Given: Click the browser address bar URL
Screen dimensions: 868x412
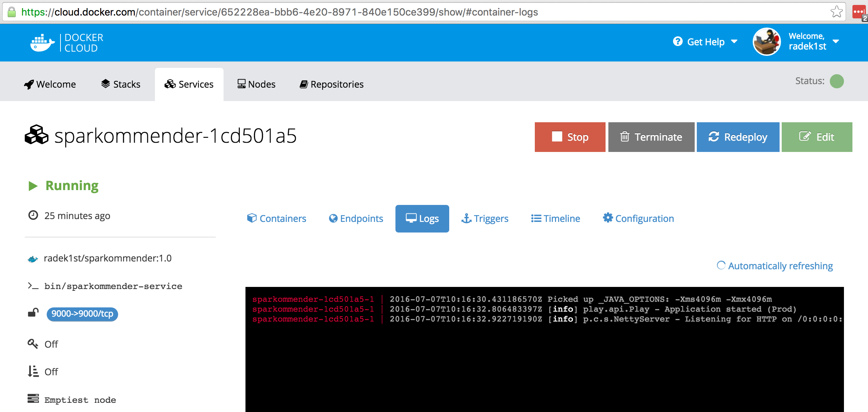Looking at the screenshot, I should pyautogui.click(x=279, y=12).
